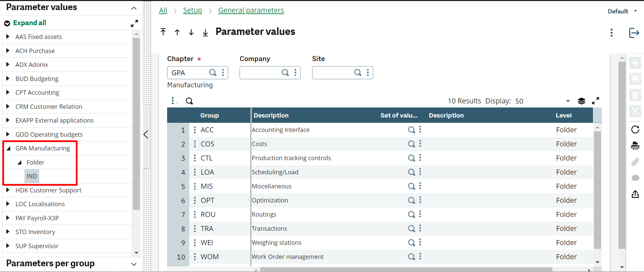Click the exit icon at top right
Image resolution: width=644 pixels, height=272 pixels.
point(634,33)
